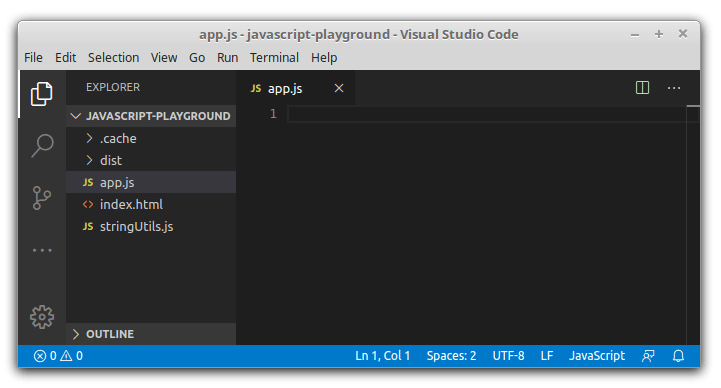Click LF end-of-line setting
This screenshot has height=388, width=721.
tap(547, 356)
